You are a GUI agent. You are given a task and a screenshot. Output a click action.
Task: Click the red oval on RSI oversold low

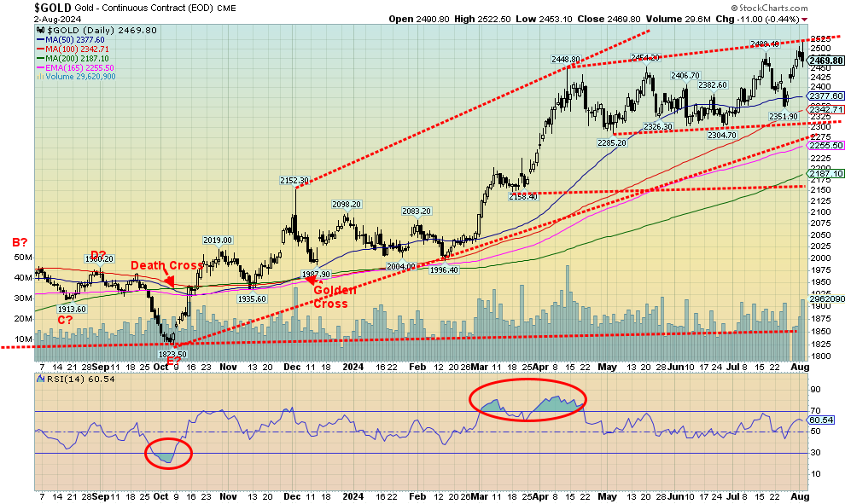[x=167, y=453]
